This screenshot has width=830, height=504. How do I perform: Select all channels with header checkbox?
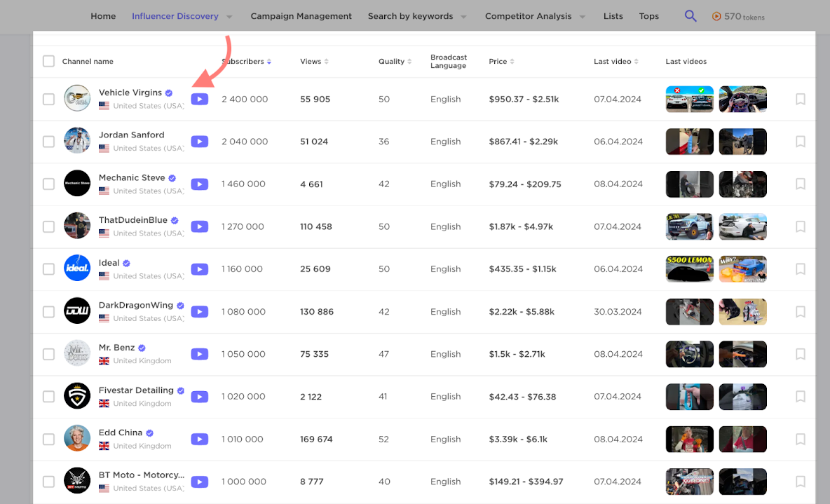click(x=48, y=62)
